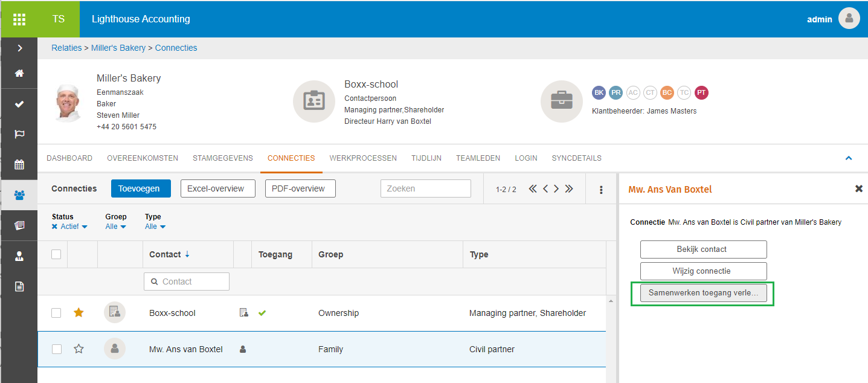Tick the Mw. Ans van Boxtel checkbox
The height and width of the screenshot is (383, 868).
coord(56,349)
